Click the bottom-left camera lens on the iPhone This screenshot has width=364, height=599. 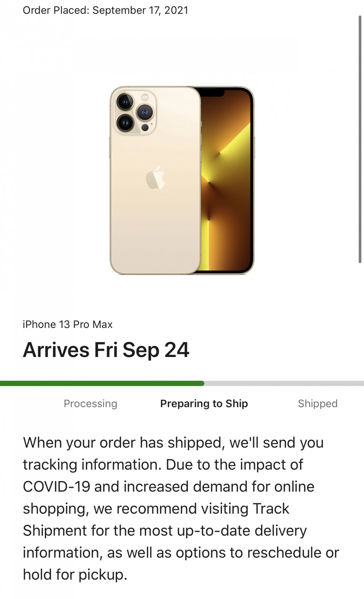(x=125, y=122)
